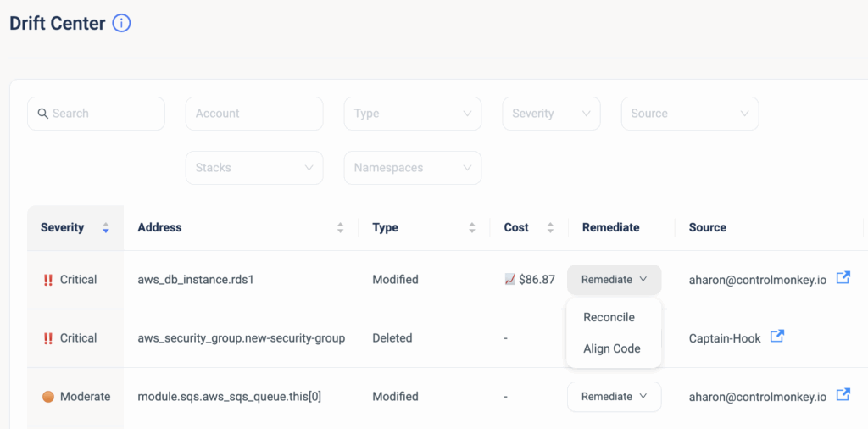The width and height of the screenshot is (868, 429).
Task: Click Remediate button for module.sqs.aws_sqs_queue row
Action: point(614,396)
